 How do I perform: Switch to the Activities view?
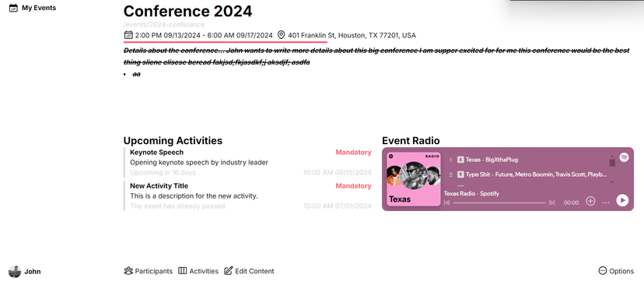point(198,271)
